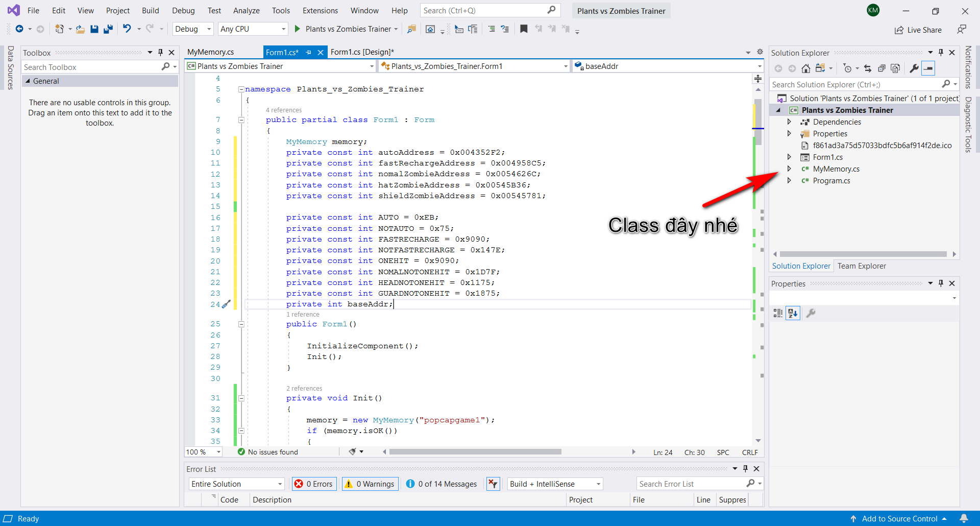Open the feedback icon near Live Share
The height and width of the screenshot is (526, 980).
pos(962,30)
